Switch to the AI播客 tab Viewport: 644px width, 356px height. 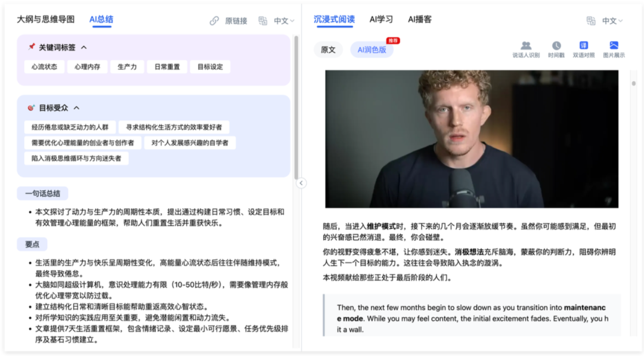419,19
